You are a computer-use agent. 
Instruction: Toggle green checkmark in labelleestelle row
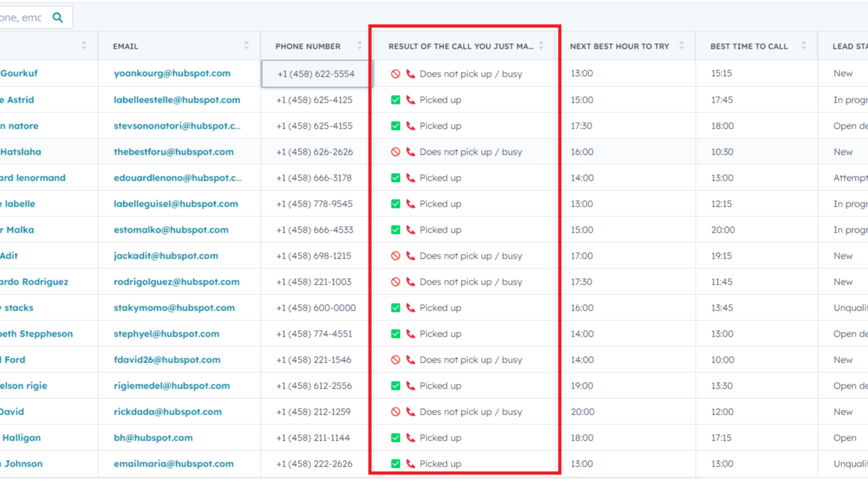point(395,100)
